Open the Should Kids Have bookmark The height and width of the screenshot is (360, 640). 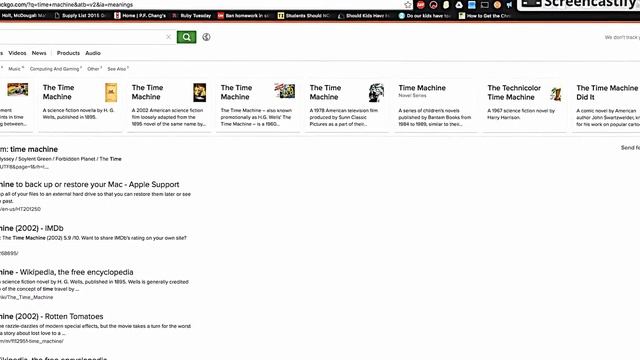coord(364,16)
